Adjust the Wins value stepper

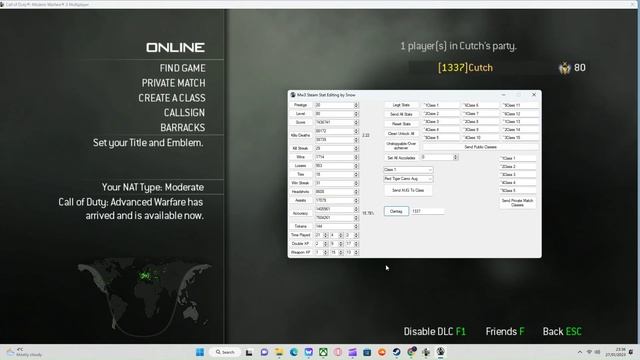356,157
